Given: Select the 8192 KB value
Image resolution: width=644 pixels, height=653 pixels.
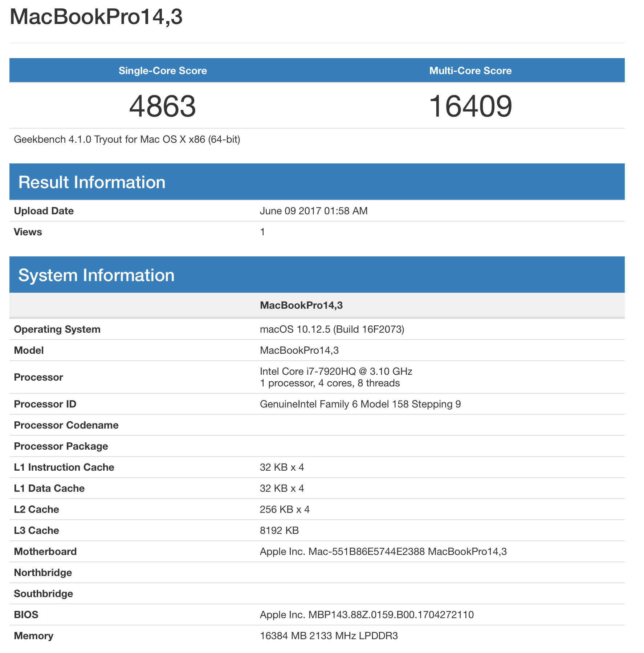Looking at the screenshot, I should pyautogui.click(x=279, y=531).
